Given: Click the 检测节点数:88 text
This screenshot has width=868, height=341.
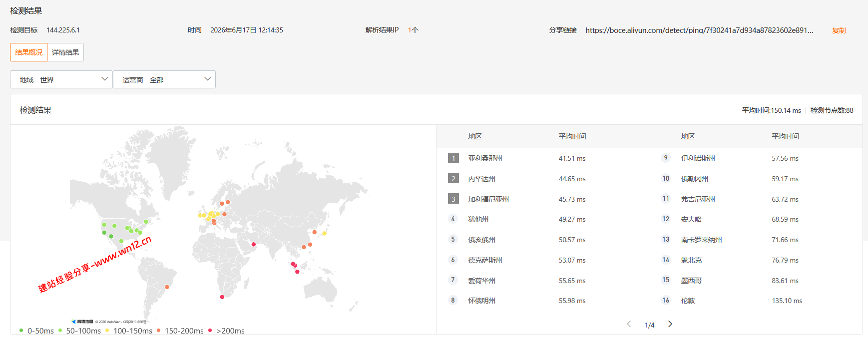Looking at the screenshot, I should point(832,110).
